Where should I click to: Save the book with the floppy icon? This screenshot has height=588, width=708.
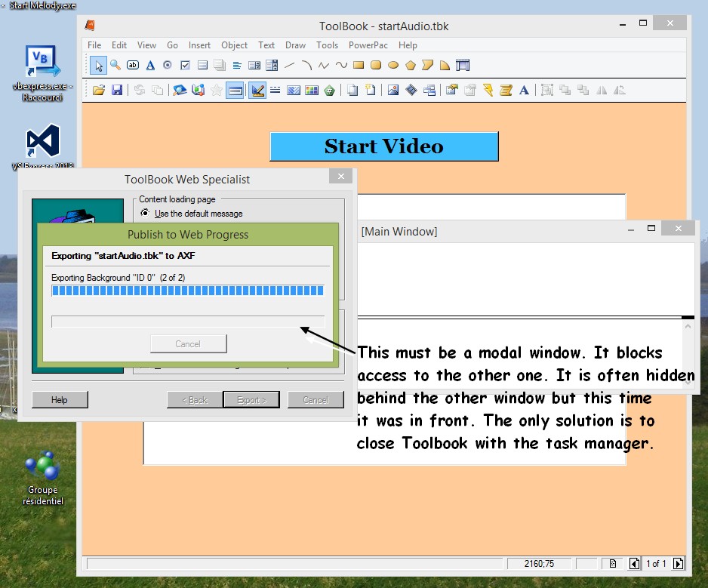pyautogui.click(x=117, y=90)
